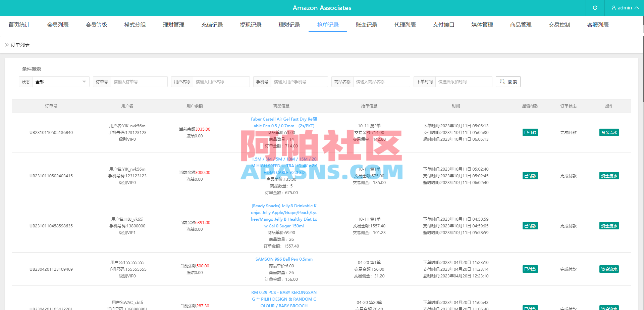Switch to the 会员列表 tab
The height and width of the screenshot is (310, 644).
[58, 25]
